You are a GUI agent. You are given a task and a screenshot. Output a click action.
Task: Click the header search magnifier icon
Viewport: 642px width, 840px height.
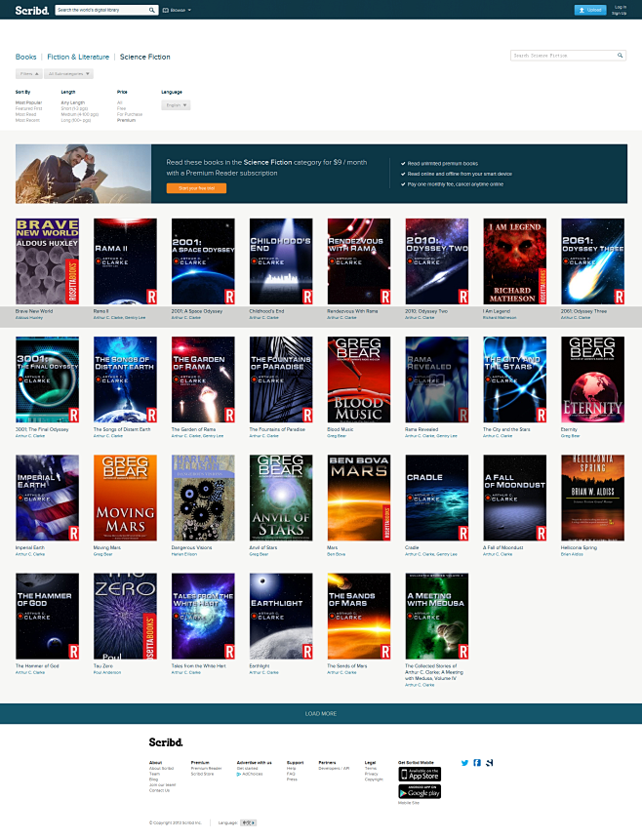tap(151, 10)
